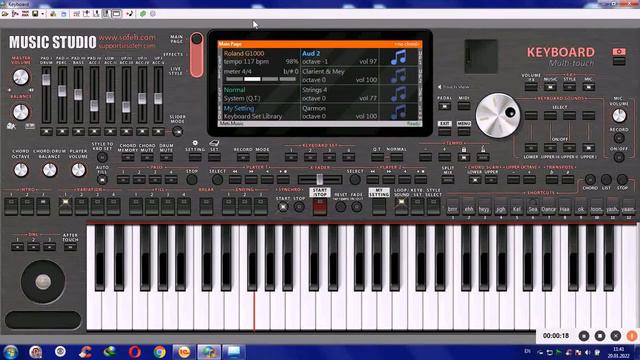Viewport: 640px width, 360px height.
Task: Click the Tempo metronome button
Action: point(483,158)
